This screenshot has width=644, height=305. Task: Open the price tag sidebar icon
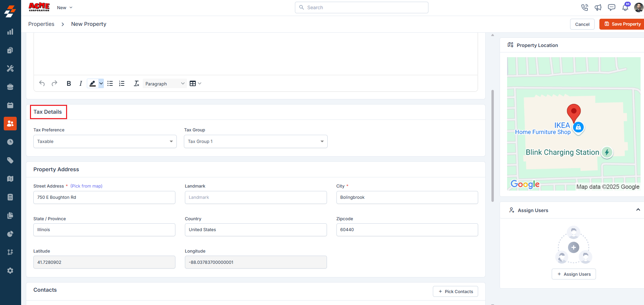coord(10,160)
